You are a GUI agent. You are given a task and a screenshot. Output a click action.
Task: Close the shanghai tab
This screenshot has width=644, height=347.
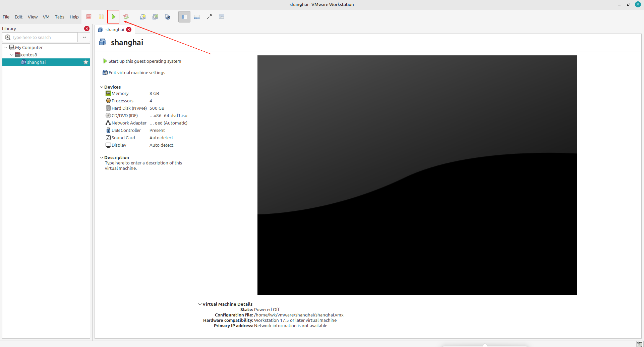point(129,30)
